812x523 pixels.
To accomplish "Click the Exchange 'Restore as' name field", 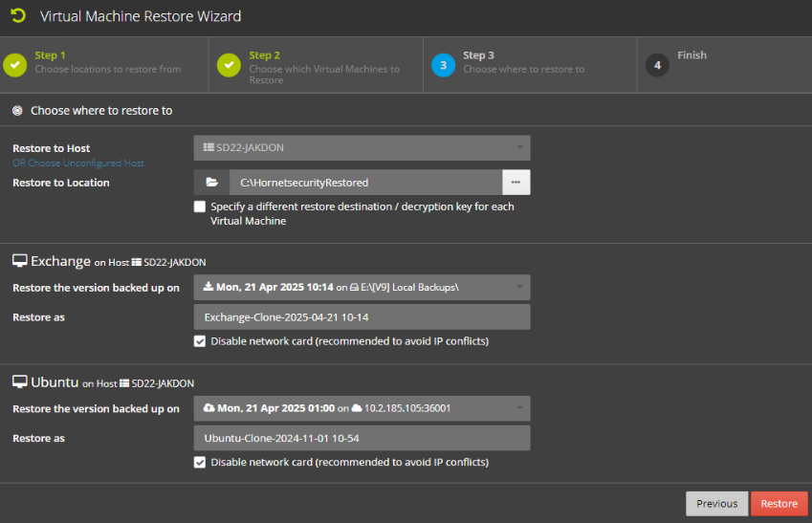I will (362, 317).
